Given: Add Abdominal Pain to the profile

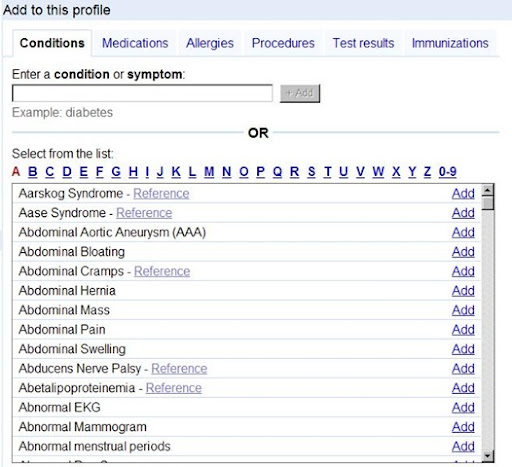Looking at the screenshot, I should point(463,330).
